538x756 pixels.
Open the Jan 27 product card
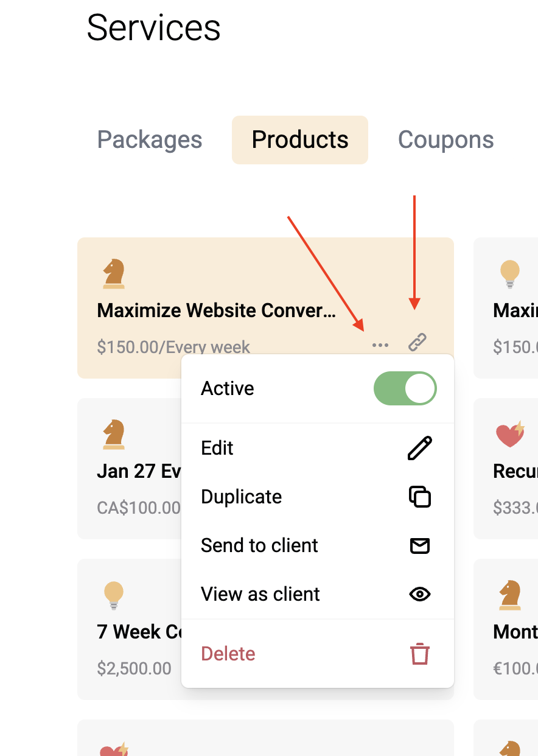[x=130, y=469]
